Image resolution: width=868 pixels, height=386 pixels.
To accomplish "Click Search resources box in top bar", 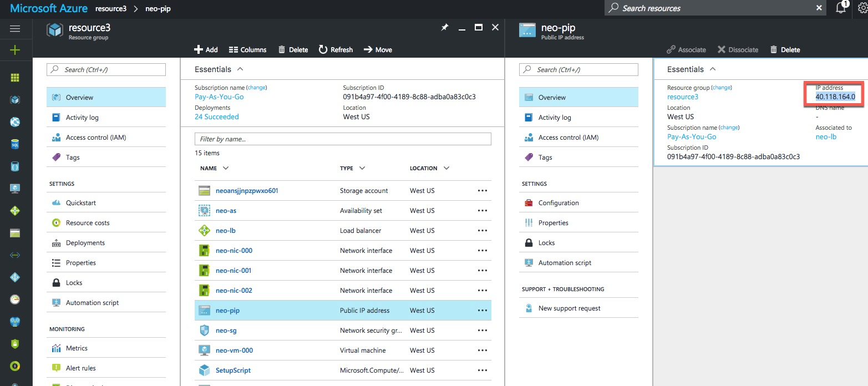I will coord(715,8).
